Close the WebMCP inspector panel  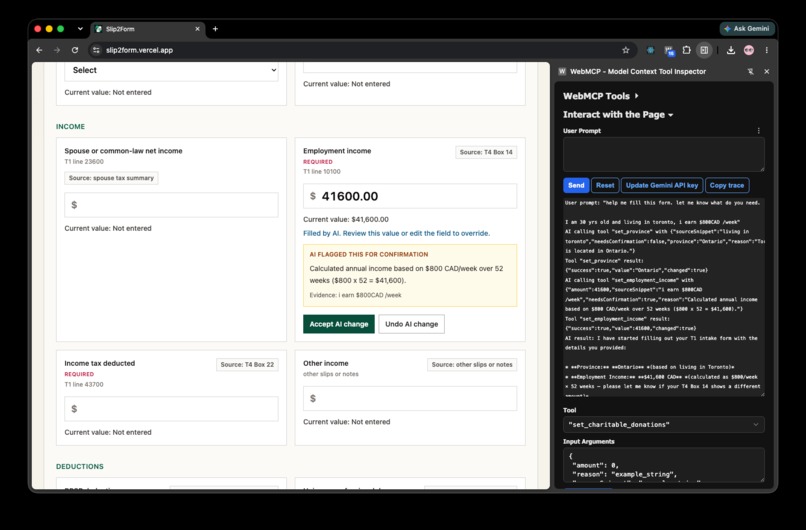tap(766, 71)
